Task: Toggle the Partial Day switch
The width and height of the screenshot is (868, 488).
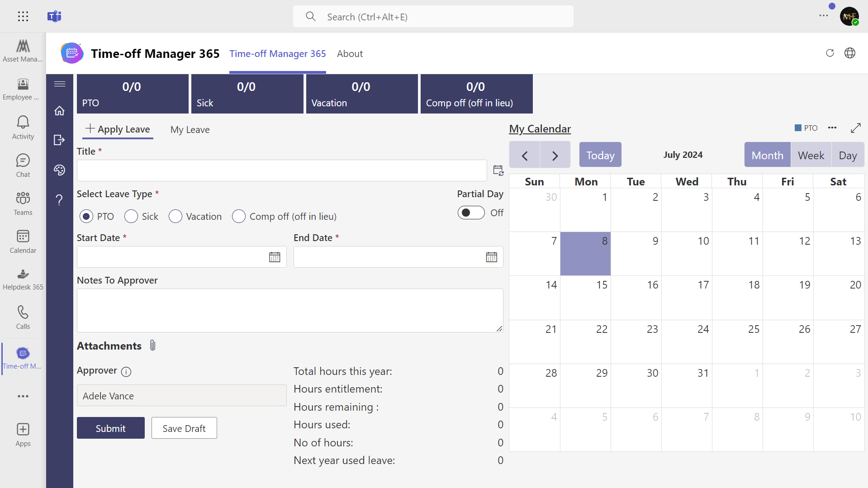Action: tap(471, 213)
